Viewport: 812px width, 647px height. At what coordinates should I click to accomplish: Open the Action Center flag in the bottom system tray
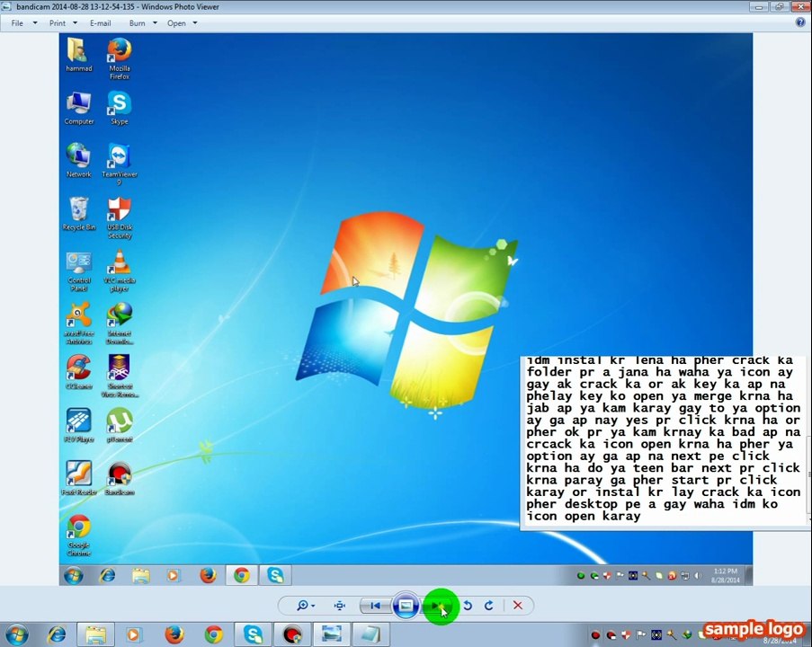tap(641, 634)
